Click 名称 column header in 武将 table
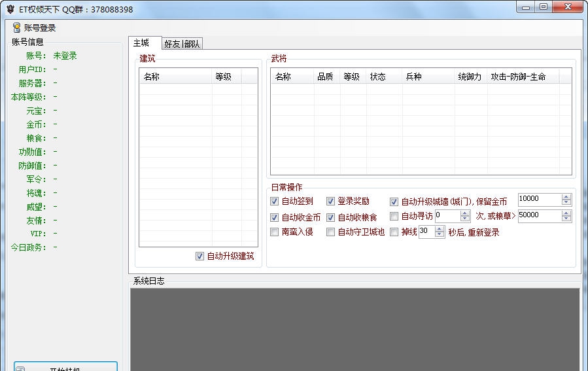This screenshot has width=588, height=371. click(292, 77)
